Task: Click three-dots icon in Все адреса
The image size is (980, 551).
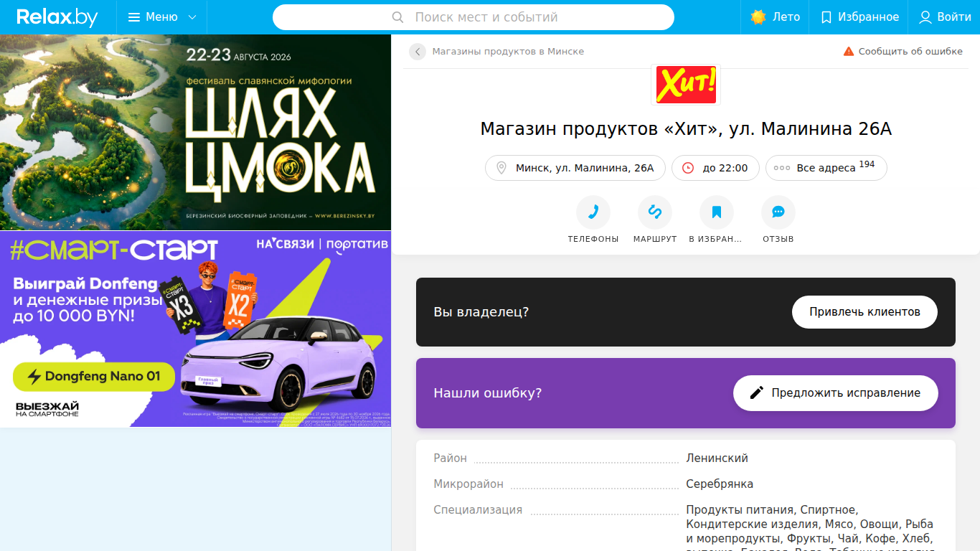Action: click(782, 168)
